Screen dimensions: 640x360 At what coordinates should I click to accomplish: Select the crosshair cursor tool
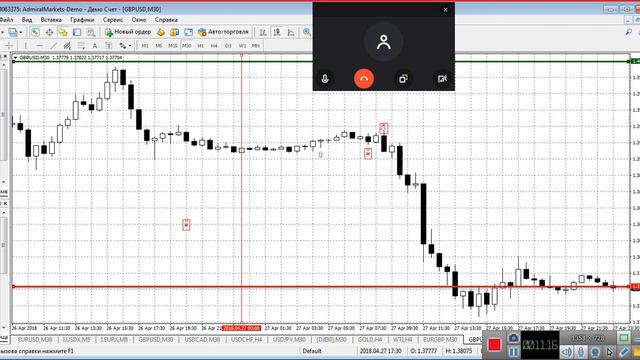(x=9, y=46)
